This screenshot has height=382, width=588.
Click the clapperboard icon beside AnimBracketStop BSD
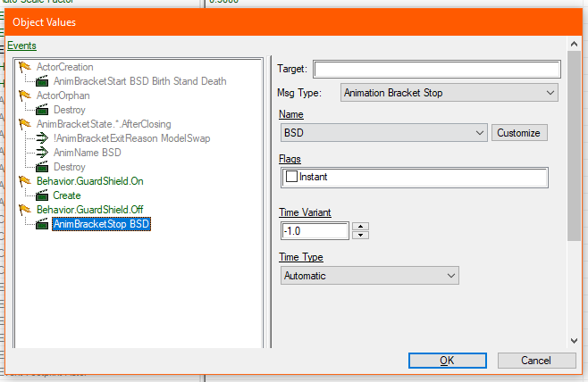click(x=42, y=224)
